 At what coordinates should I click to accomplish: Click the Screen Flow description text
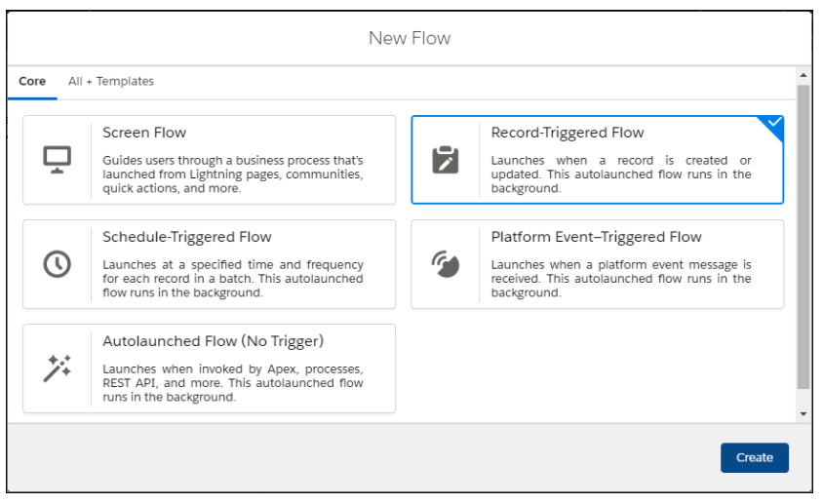[x=233, y=174]
